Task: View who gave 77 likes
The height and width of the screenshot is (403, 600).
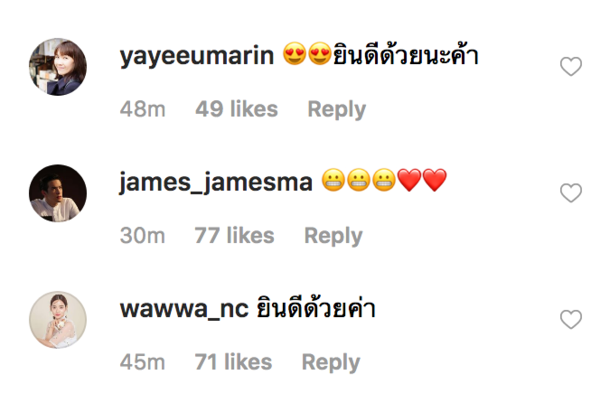Action: coord(235,235)
